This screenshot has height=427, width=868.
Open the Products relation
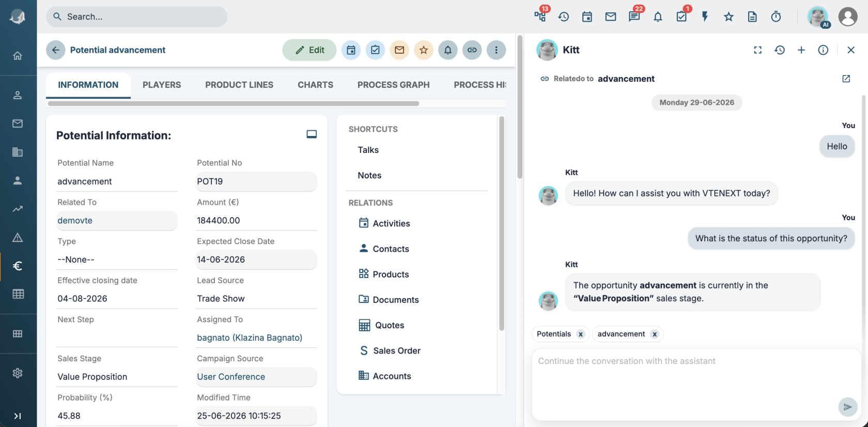coord(384,274)
